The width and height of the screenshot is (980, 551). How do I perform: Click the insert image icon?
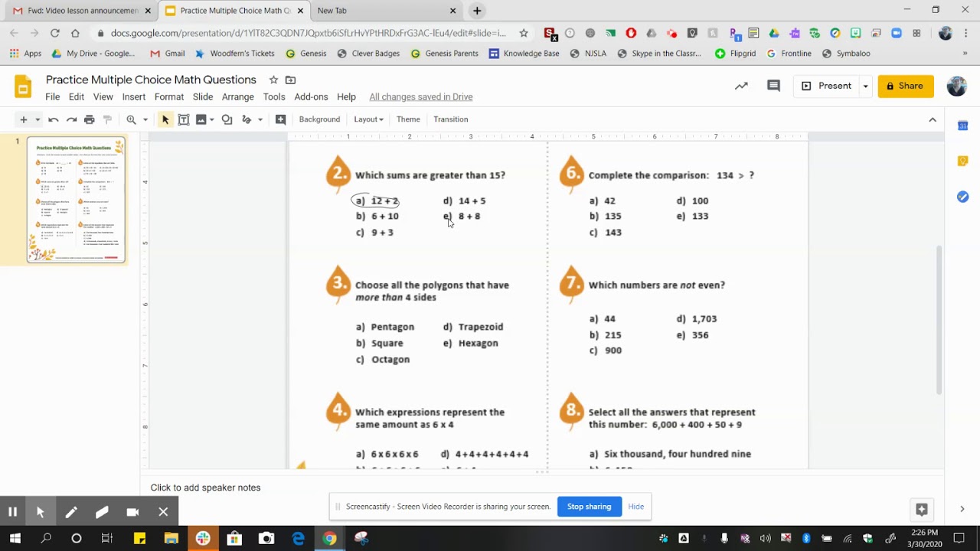(x=201, y=119)
